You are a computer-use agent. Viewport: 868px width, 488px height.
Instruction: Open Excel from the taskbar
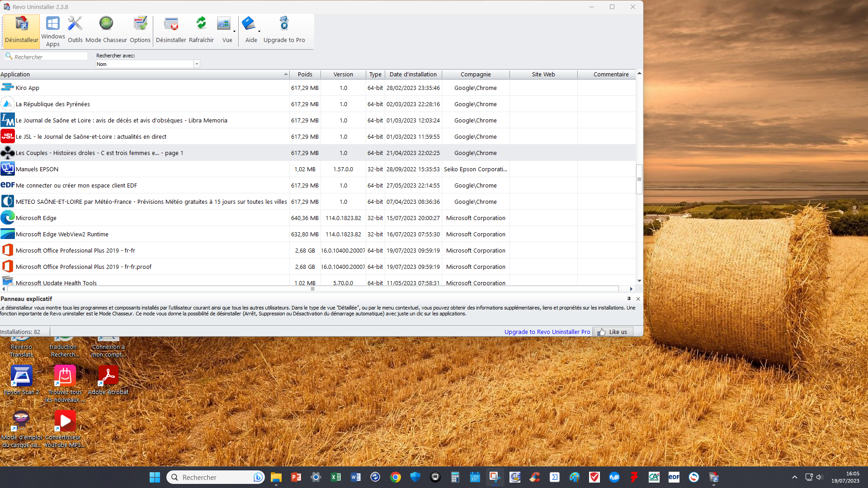[336, 477]
